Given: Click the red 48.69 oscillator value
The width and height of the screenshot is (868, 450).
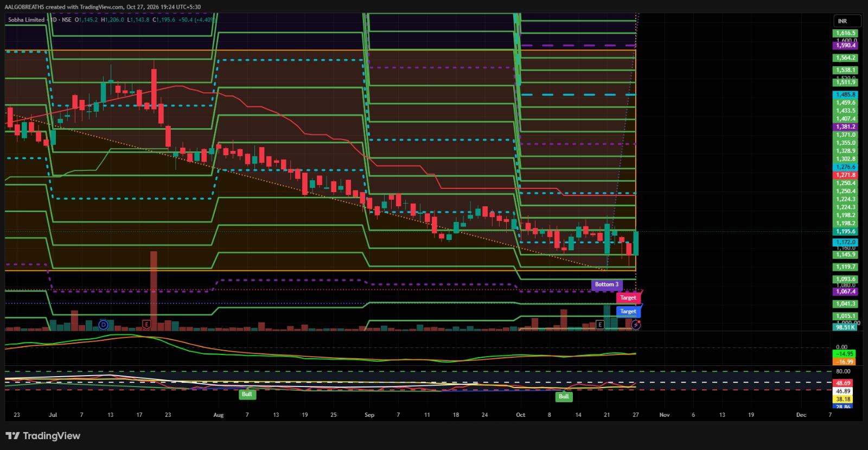Looking at the screenshot, I should pos(843,383).
